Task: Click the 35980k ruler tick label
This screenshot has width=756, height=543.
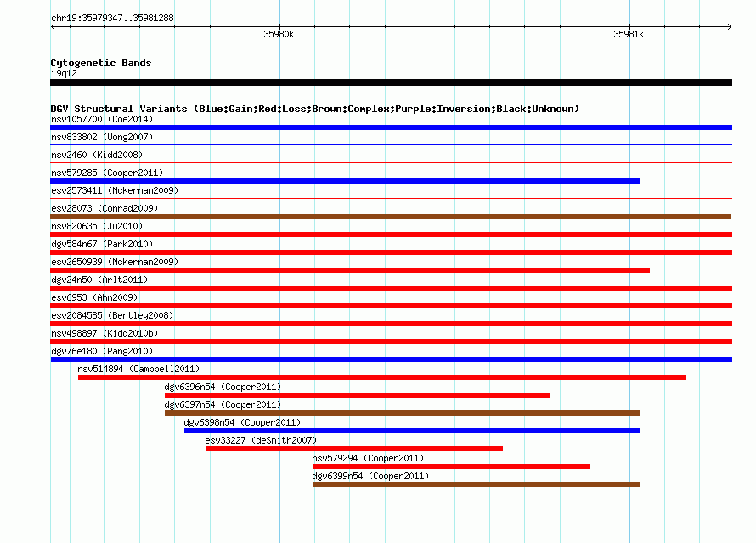Action: pos(279,34)
